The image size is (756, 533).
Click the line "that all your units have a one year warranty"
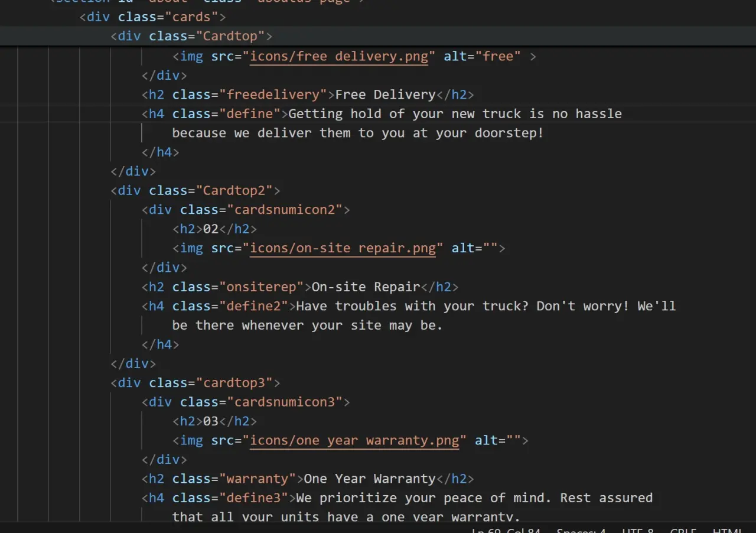pos(346,516)
